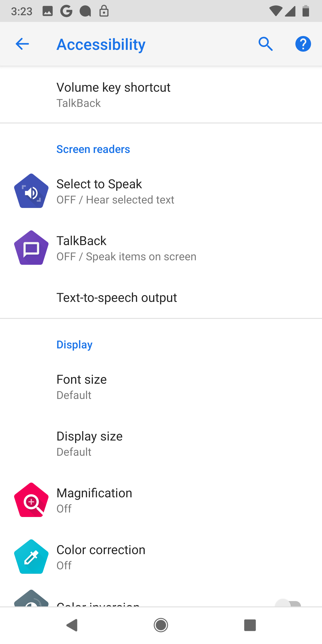Viewport: 322px width, 644px height.
Task: Select the Display section header
Action: pos(74,345)
